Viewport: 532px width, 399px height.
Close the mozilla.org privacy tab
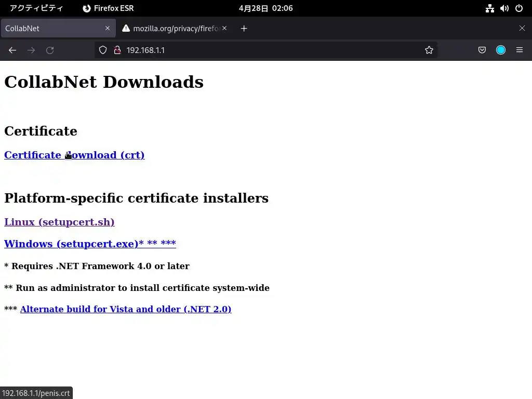224,28
